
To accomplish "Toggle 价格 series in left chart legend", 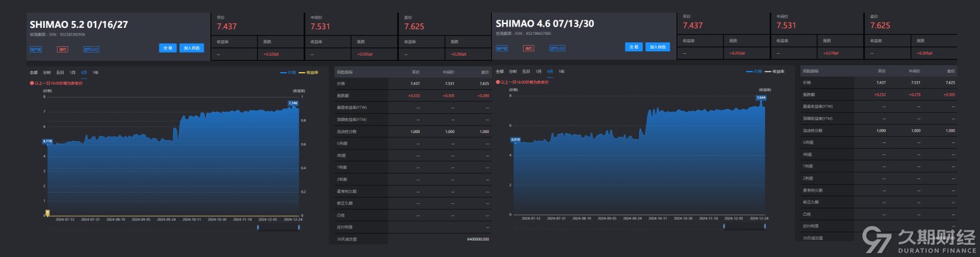I will click(288, 73).
